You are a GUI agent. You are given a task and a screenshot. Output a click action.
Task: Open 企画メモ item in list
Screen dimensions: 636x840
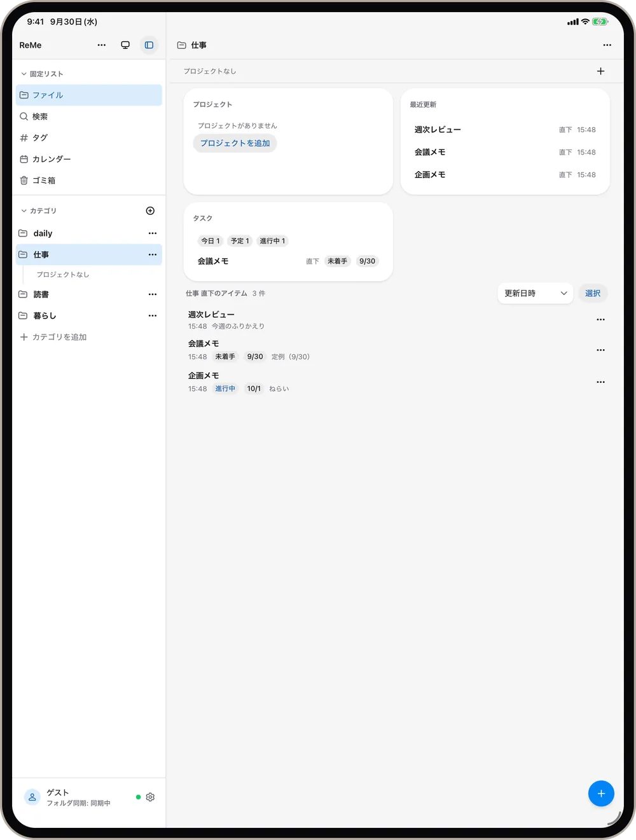[x=204, y=376]
